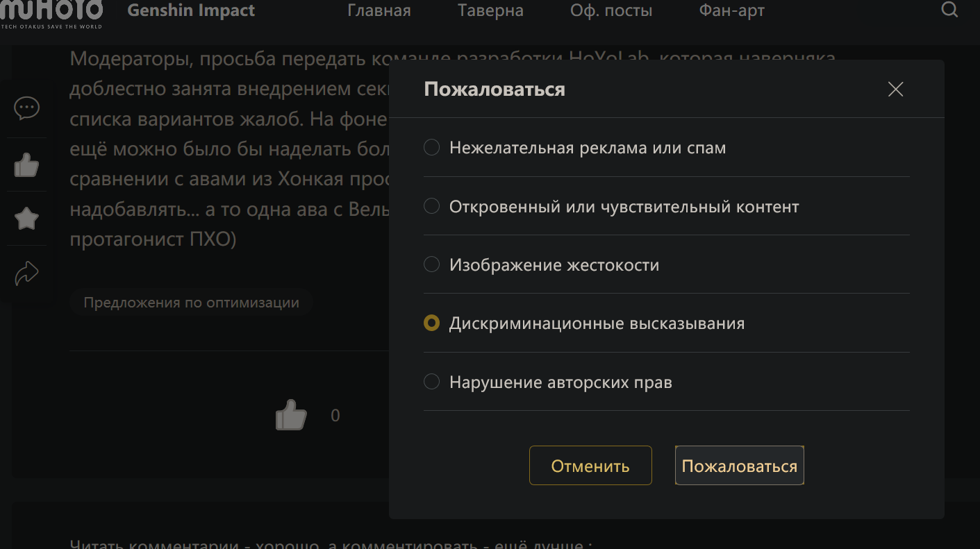
Task: Select 'Нежелательная реклама или спам' radio option
Action: pyautogui.click(x=432, y=148)
